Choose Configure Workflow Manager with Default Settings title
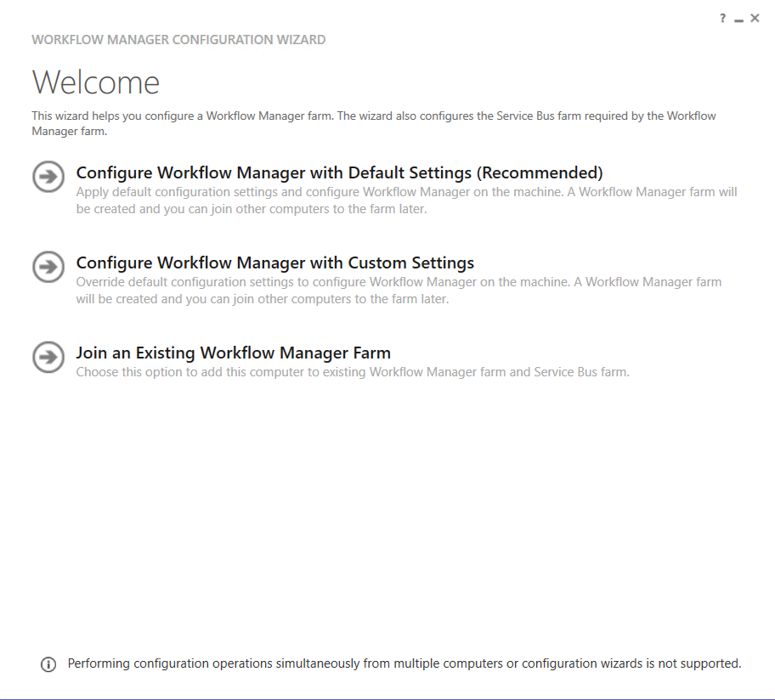 point(339,172)
